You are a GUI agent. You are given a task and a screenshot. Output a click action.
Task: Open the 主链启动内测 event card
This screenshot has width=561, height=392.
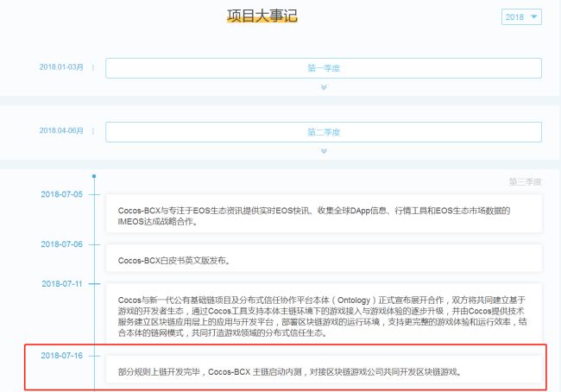pyautogui.click(x=324, y=370)
